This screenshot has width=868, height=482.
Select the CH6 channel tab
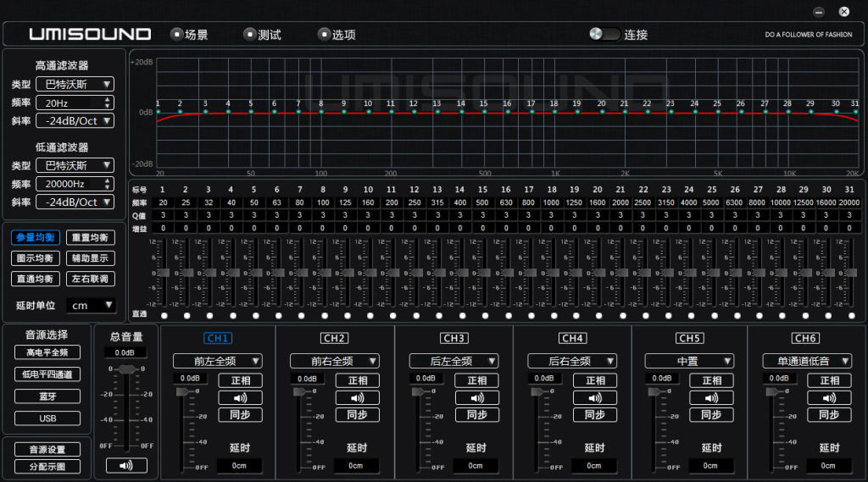point(805,338)
